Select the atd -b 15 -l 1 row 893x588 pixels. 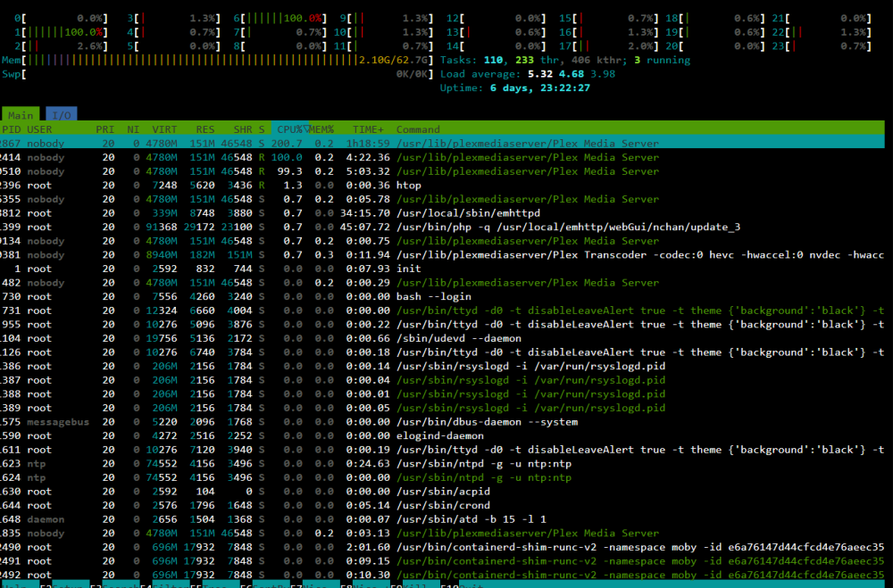tap(443, 519)
